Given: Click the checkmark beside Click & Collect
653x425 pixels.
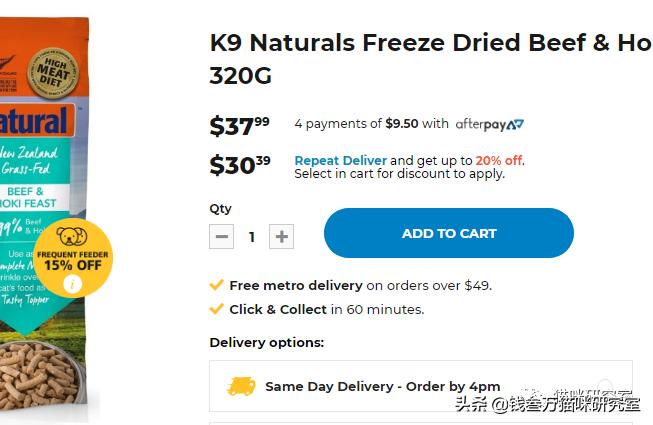Looking at the screenshot, I should pos(216,309).
